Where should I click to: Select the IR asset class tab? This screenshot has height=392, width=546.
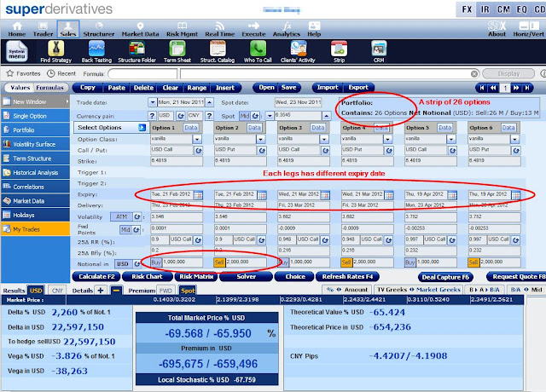[x=485, y=9]
